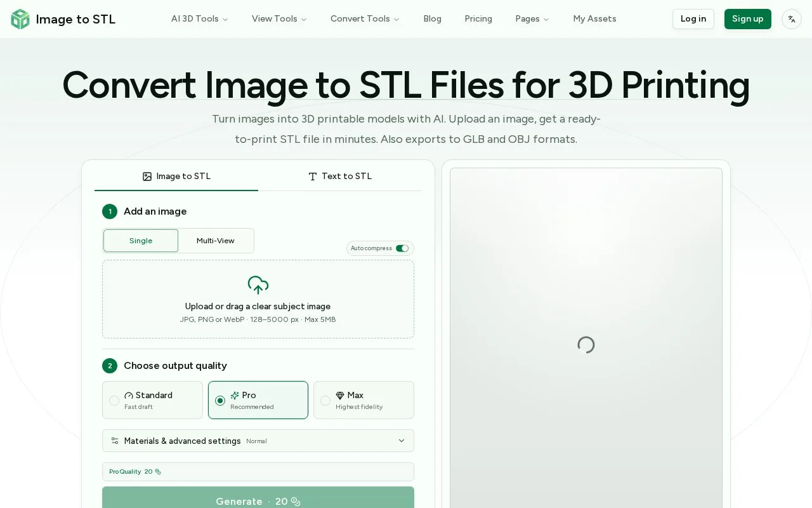
Task: Click the 'Add an image' heading
Action: (x=155, y=211)
